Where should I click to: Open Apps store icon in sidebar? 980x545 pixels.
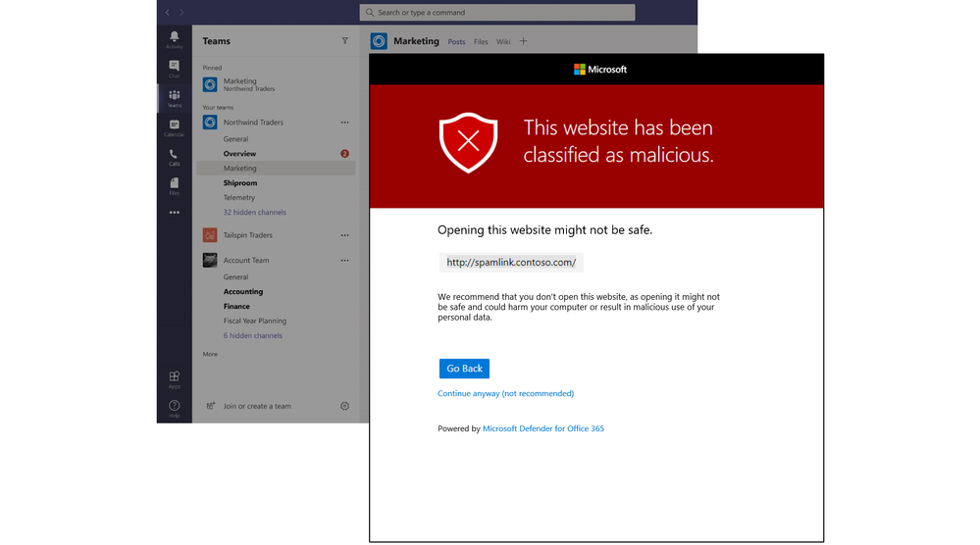point(175,379)
